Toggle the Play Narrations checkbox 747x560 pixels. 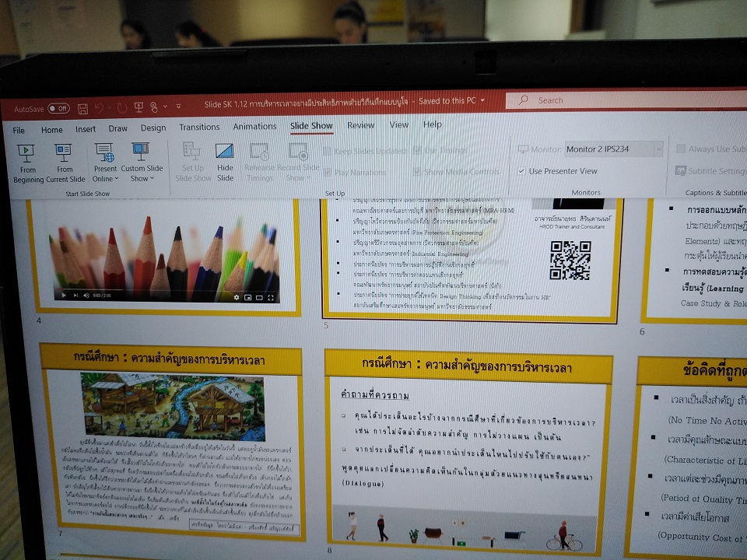click(x=328, y=172)
